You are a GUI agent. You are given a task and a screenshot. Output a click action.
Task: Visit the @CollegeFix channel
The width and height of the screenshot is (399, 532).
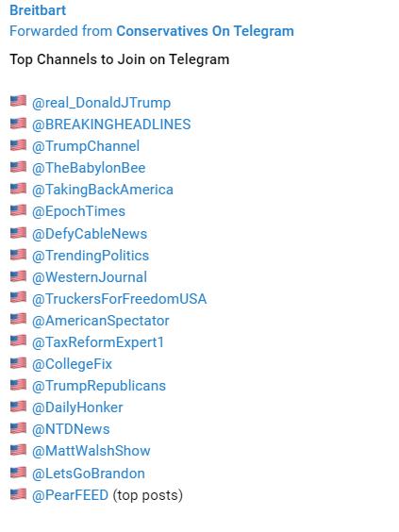click(72, 364)
